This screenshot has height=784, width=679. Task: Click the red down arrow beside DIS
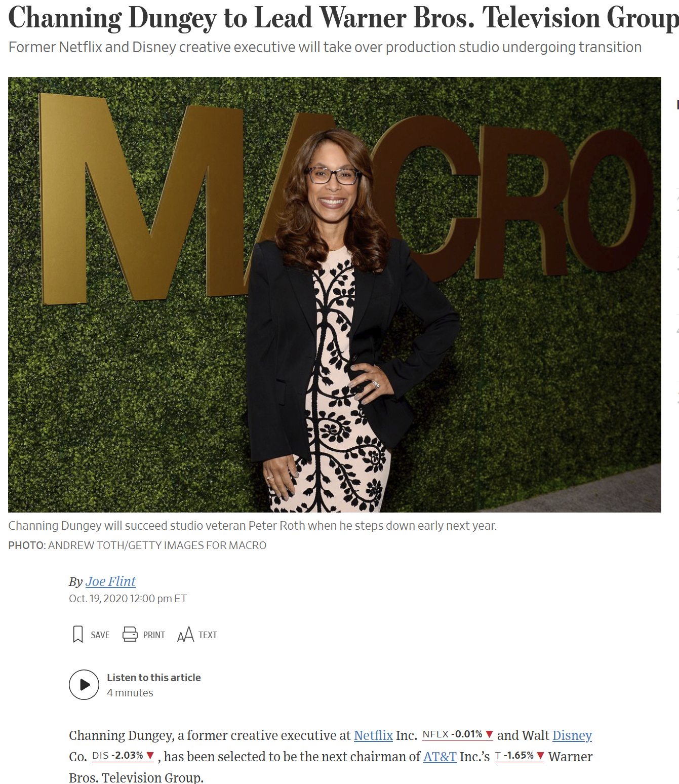(x=150, y=756)
